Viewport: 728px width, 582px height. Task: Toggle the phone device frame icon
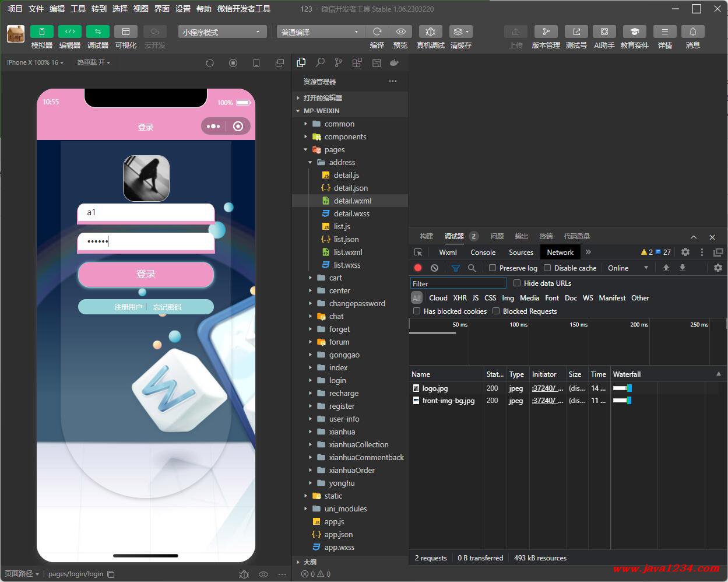[256, 63]
